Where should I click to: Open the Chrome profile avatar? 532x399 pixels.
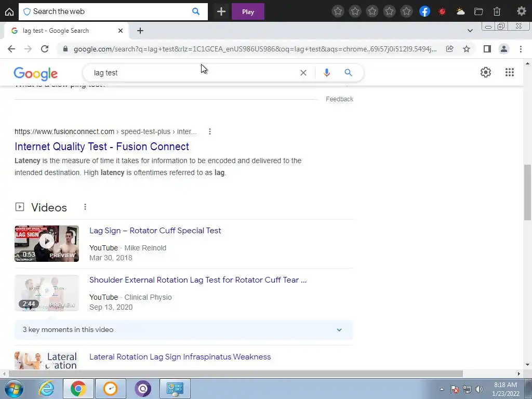click(x=504, y=49)
